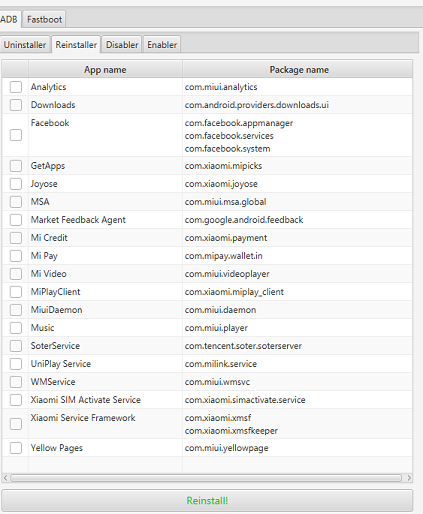Click the horizontal scrollbar right arrow
The image size is (423, 514).
coord(409,478)
